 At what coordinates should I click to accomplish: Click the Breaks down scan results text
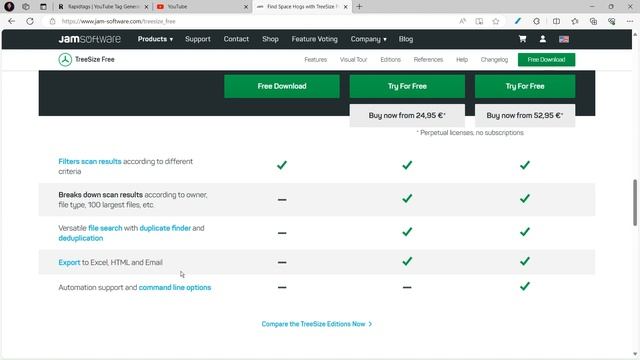click(x=100, y=195)
